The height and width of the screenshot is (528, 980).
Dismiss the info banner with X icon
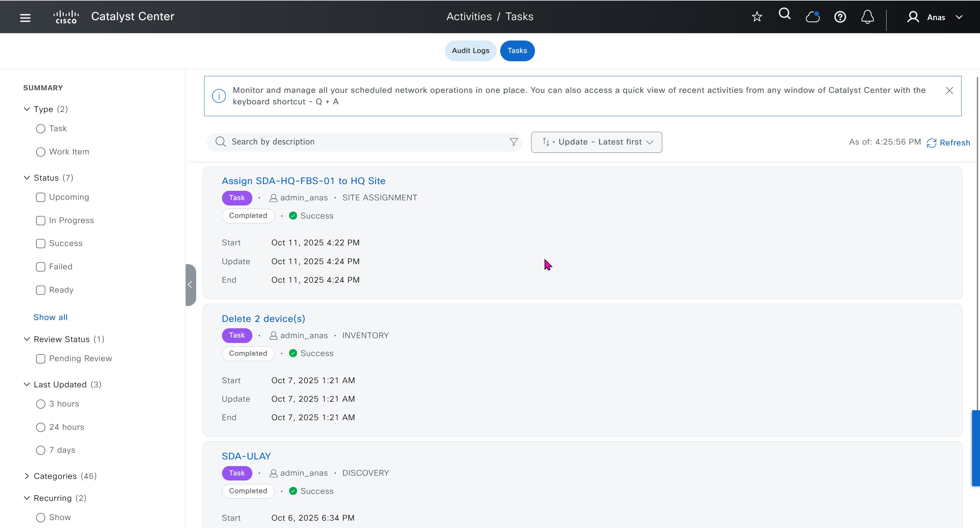(949, 91)
